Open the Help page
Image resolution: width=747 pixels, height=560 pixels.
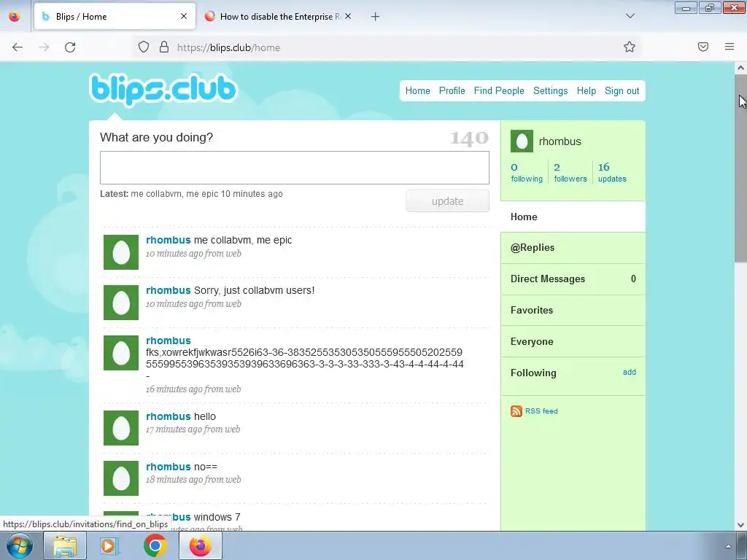pyautogui.click(x=586, y=90)
